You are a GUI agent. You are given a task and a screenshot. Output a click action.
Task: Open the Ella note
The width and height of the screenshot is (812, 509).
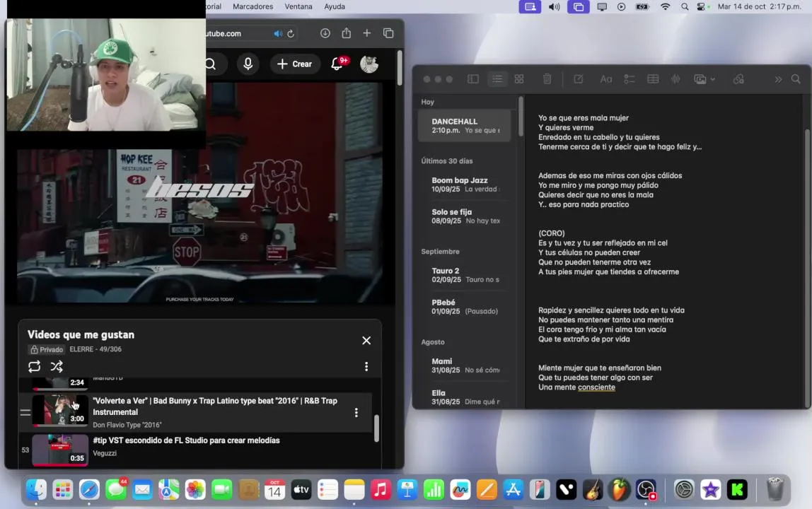pos(465,397)
